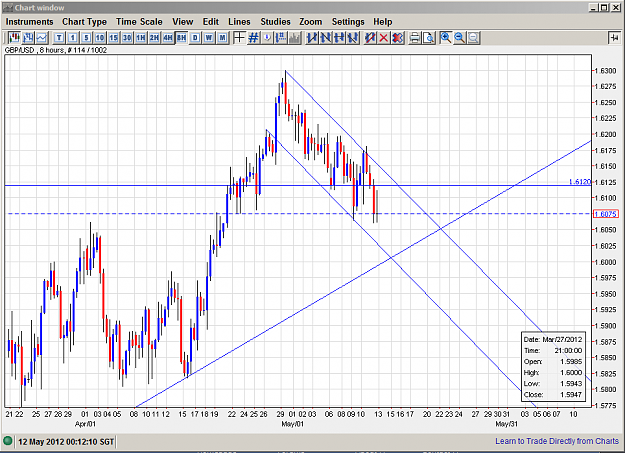Open the Zoom menu
Image resolution: width=625 pixels, height=453 pixels.
click(x=311, y=22)
